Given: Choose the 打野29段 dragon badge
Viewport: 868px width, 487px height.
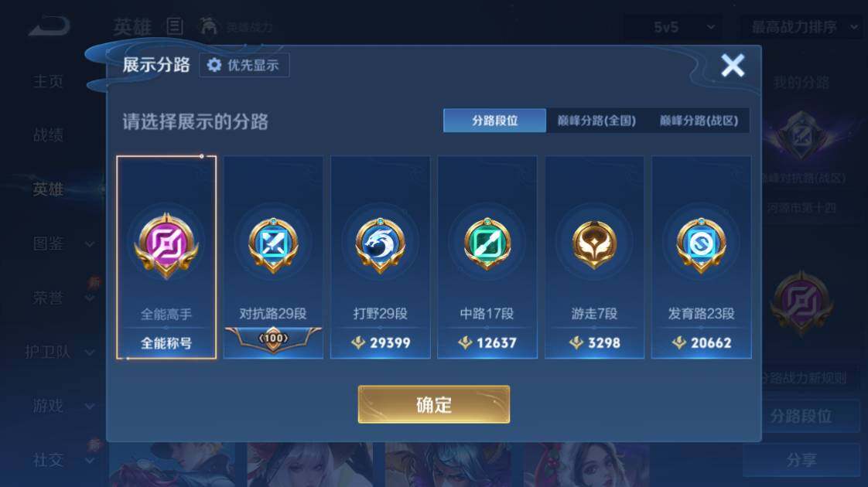Looking at the screenshot, I should point(380,244).
